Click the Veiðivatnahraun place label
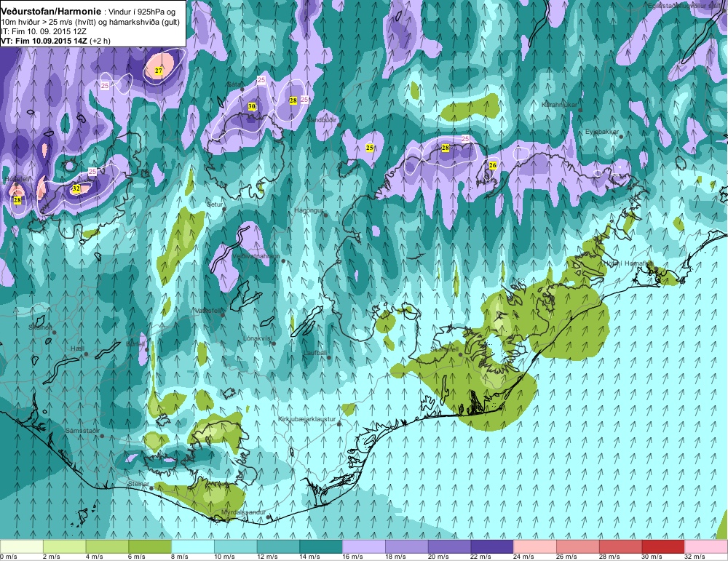The width and height of the screenshot is (728, 561). point(256,256)
